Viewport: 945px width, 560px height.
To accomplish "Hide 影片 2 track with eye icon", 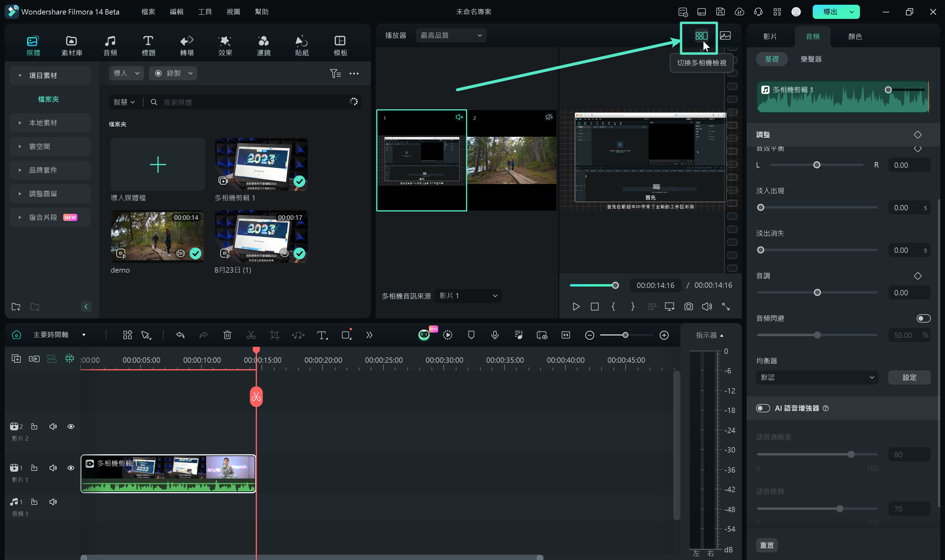I will click(71, 426).
